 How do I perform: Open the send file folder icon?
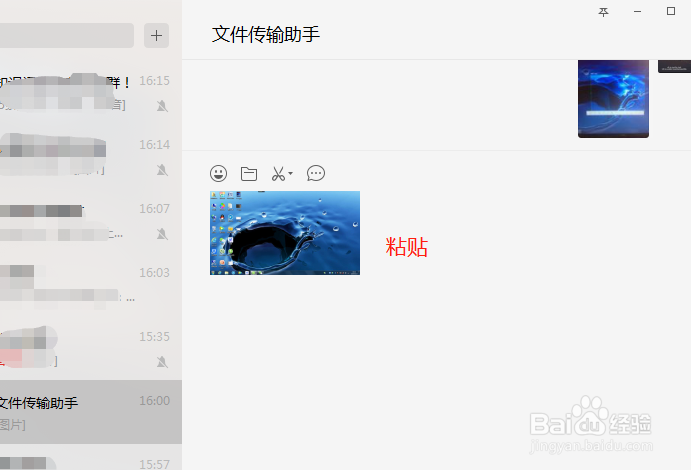[249, 174]
